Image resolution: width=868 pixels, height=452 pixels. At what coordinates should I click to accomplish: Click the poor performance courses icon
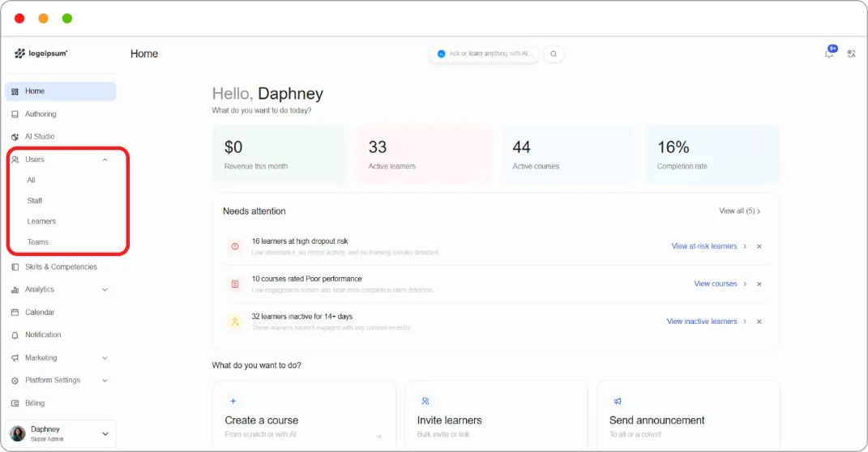[235, 284]
